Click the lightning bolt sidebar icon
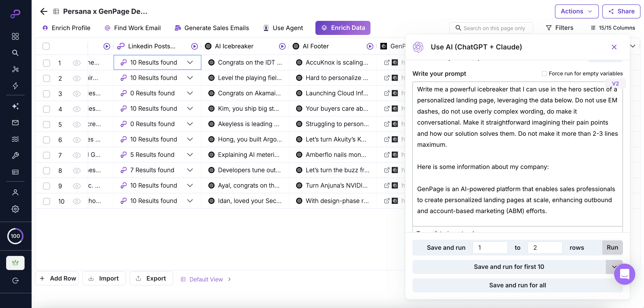The width and height of the screenshot is (644, 308). tap(15, 86)
